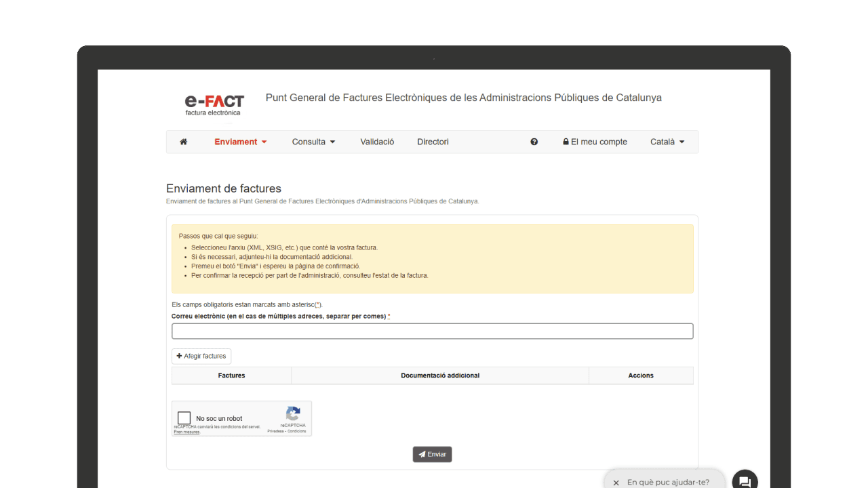Dismiss the chat prompt with the X

click(x=616, y=483)
